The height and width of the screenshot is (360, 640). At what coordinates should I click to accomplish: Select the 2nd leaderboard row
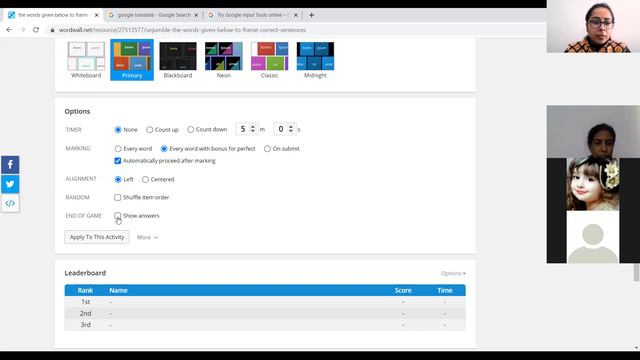[265, 313]
